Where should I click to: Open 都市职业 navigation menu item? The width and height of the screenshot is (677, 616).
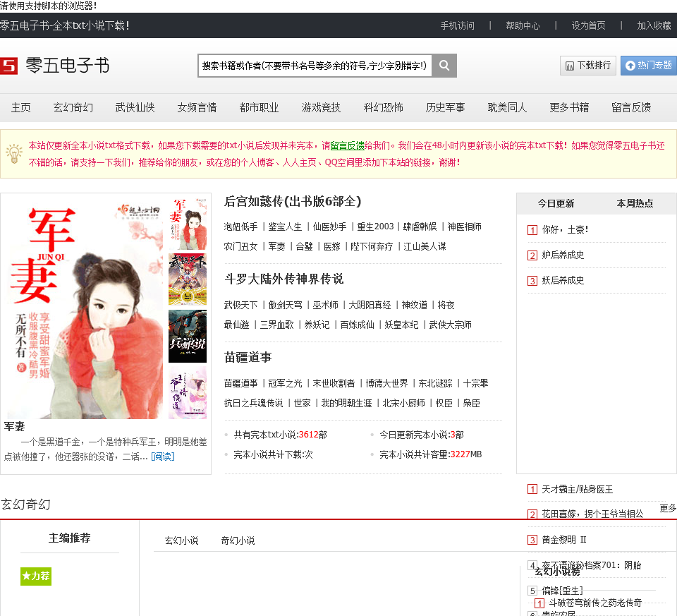pos(259,107)
